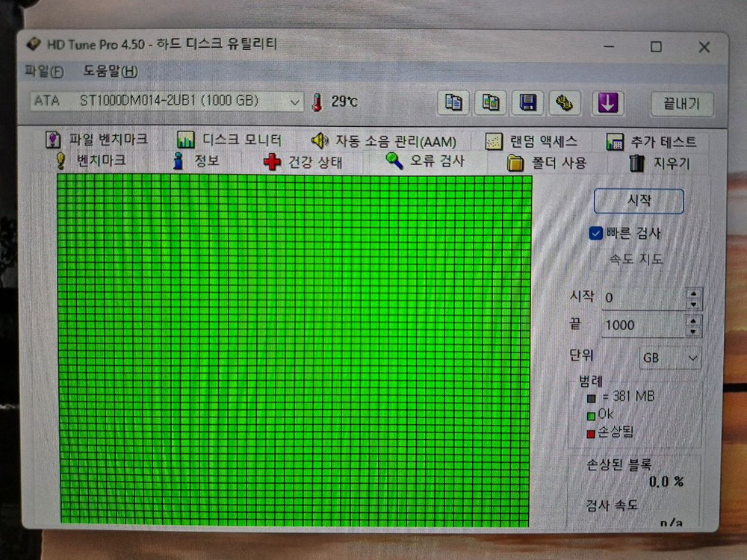The image size is (747, 560).
Task: Toggle the 빠른 검사 checkbox
Action: point(595,233)
